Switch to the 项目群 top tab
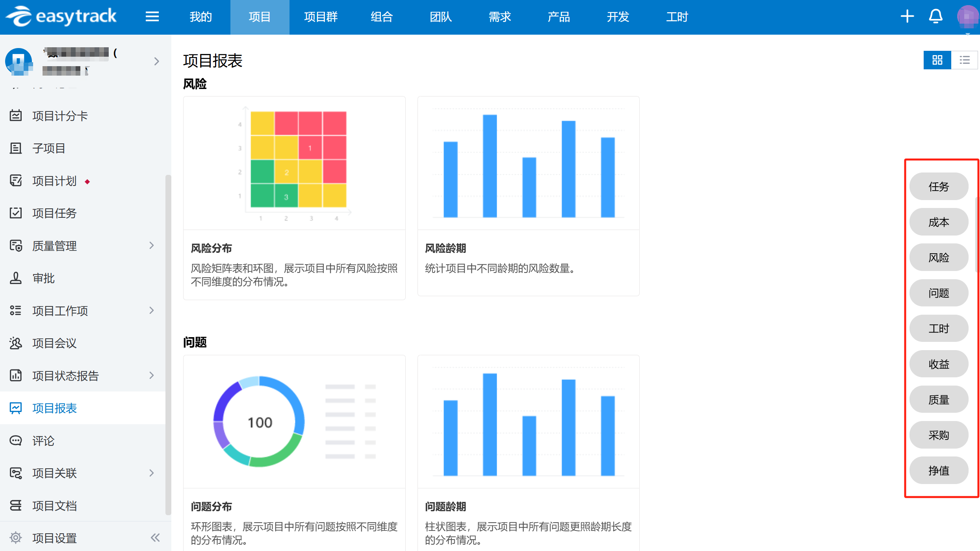980x551 pixels. pos(321,17)
